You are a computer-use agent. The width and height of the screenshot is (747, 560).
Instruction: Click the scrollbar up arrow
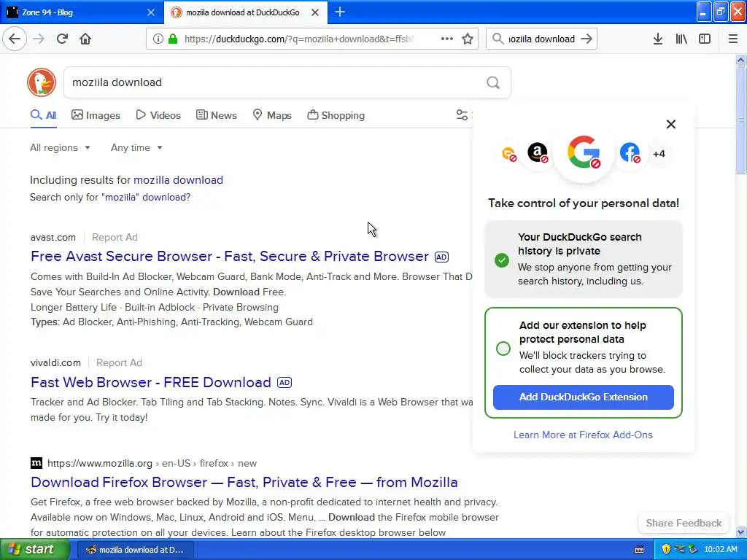point(741,60)
